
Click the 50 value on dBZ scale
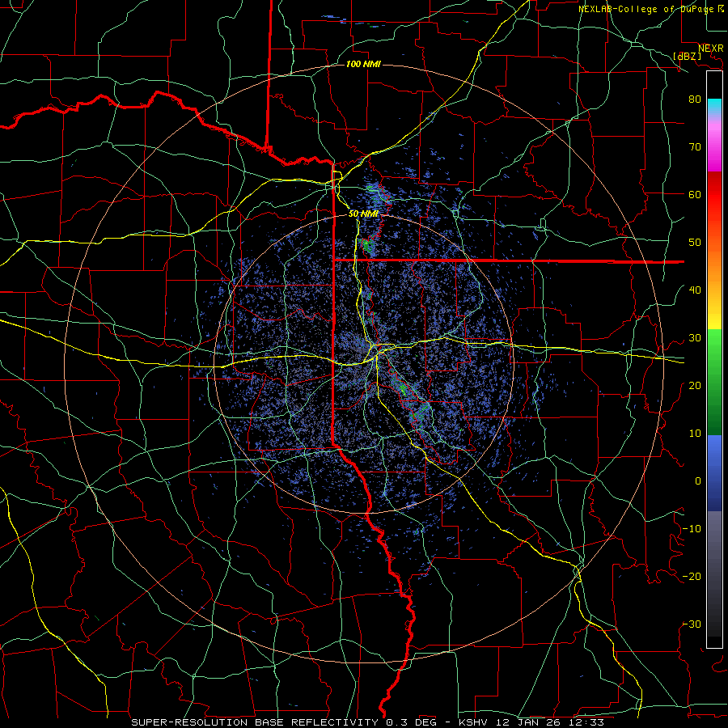click(x=695, y=243)
